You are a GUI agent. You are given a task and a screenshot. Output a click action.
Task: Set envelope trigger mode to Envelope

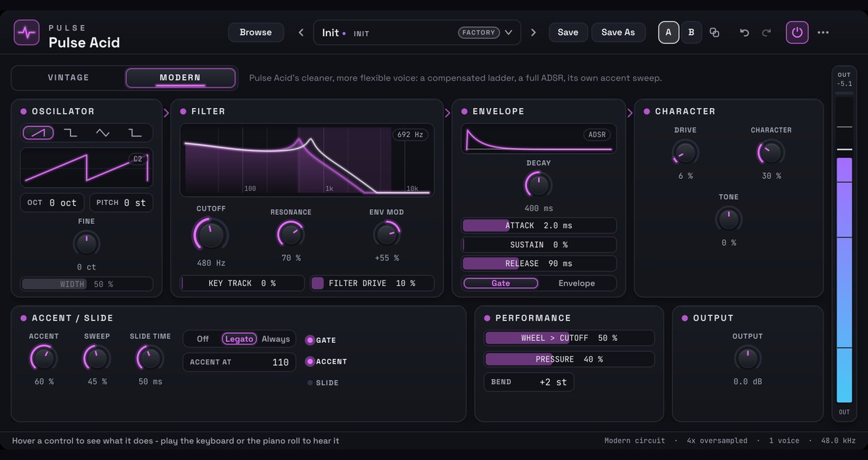click(577, 283)
